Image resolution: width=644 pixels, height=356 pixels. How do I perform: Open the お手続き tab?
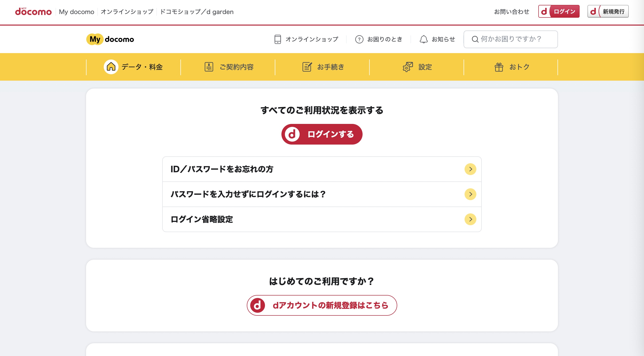click(322, 67)
